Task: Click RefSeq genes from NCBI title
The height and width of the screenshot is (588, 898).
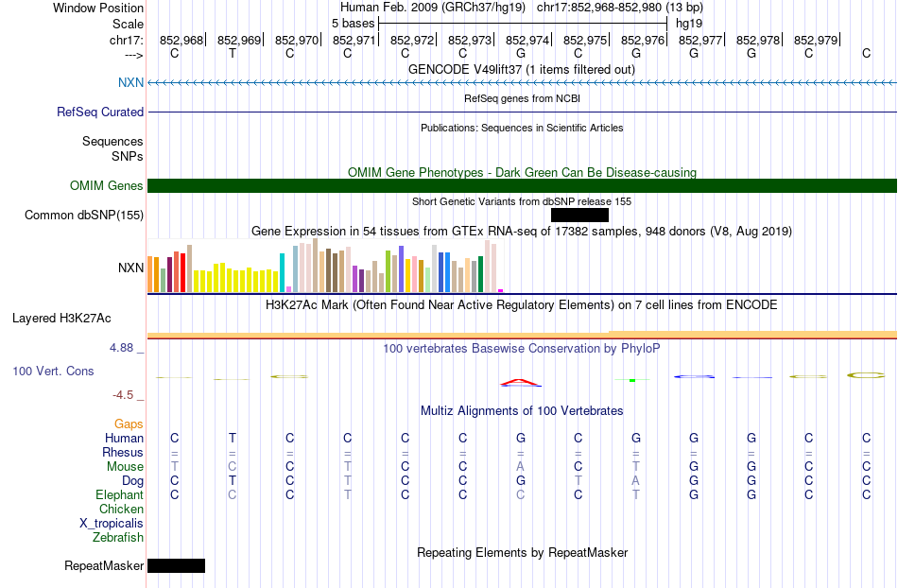Action: (522, 98)
